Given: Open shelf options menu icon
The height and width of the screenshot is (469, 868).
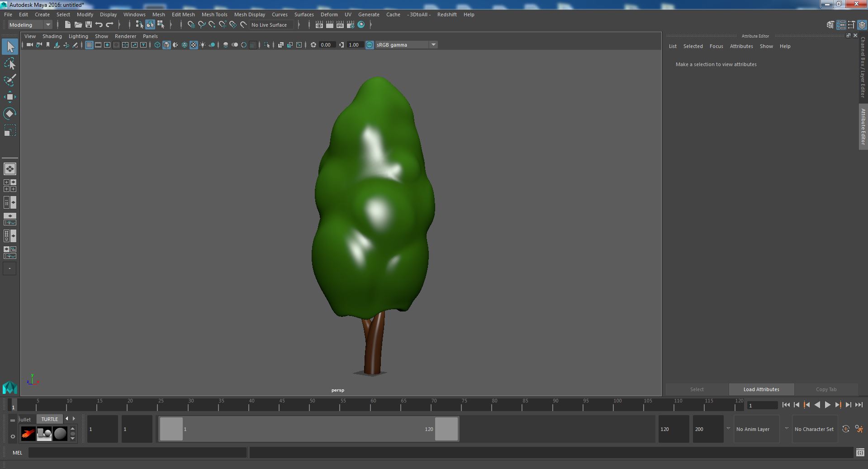Looking at the screenshot, I should click(x=13, y=437).
